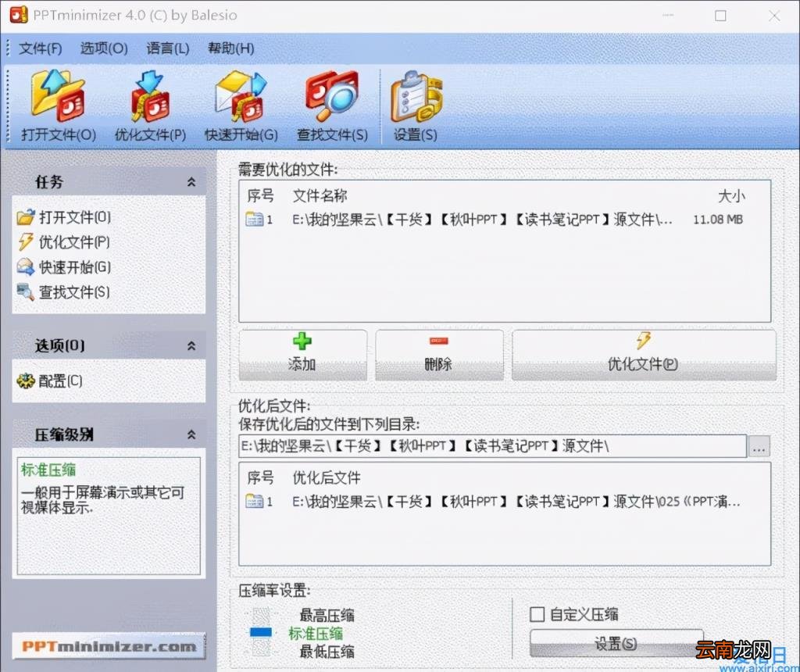Open the 帮助(H) menu
The height and width of the screenshot is (672, 800).
pos(231,48)
